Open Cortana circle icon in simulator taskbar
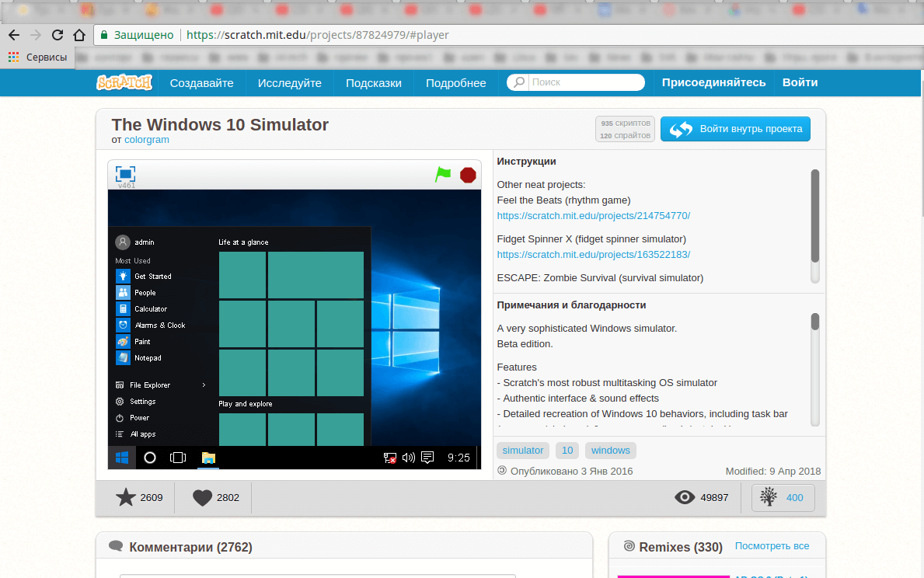924x578 pixels. pyautogui.click(x=150, y=458)
